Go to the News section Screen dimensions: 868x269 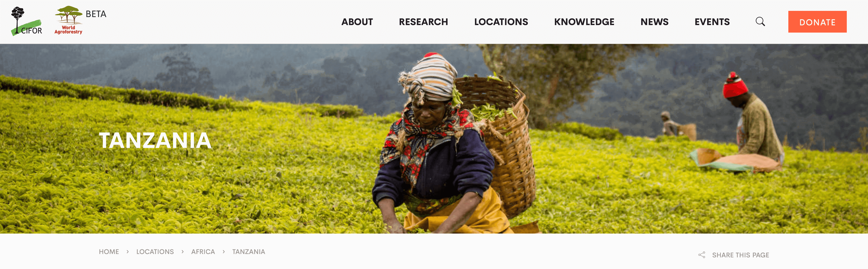point(654,22)
